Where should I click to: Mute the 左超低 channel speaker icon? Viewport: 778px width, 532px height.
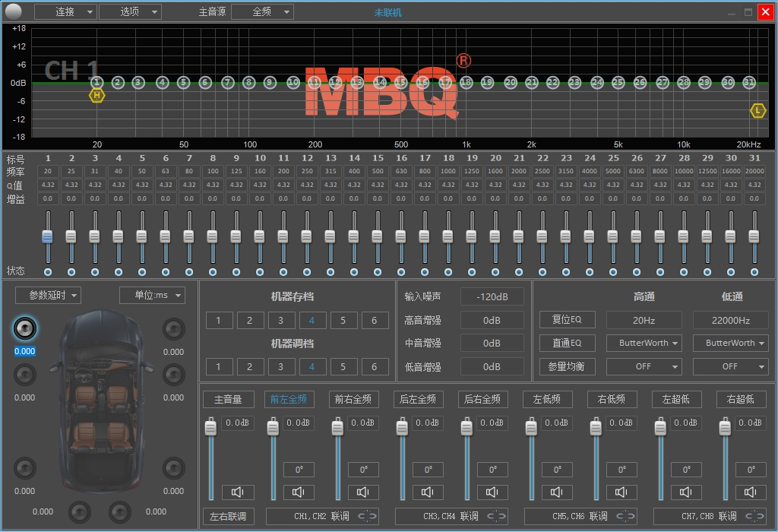686,492
